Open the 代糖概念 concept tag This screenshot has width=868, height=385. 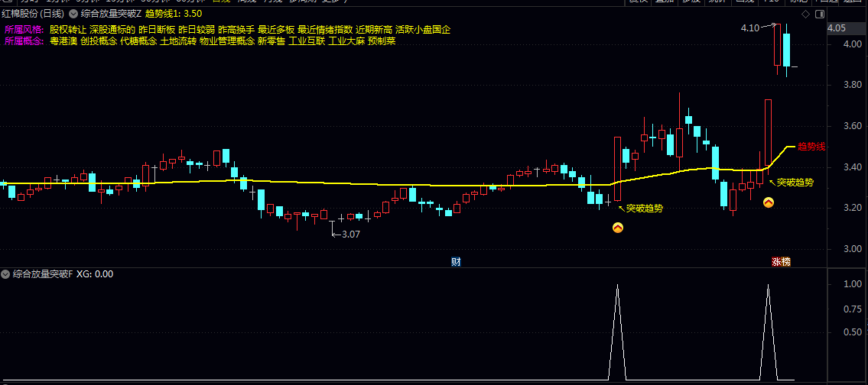(138, 41)
